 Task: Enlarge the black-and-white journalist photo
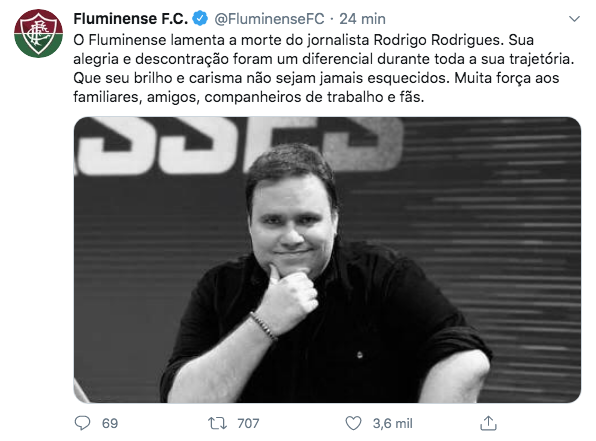point(327,260)
